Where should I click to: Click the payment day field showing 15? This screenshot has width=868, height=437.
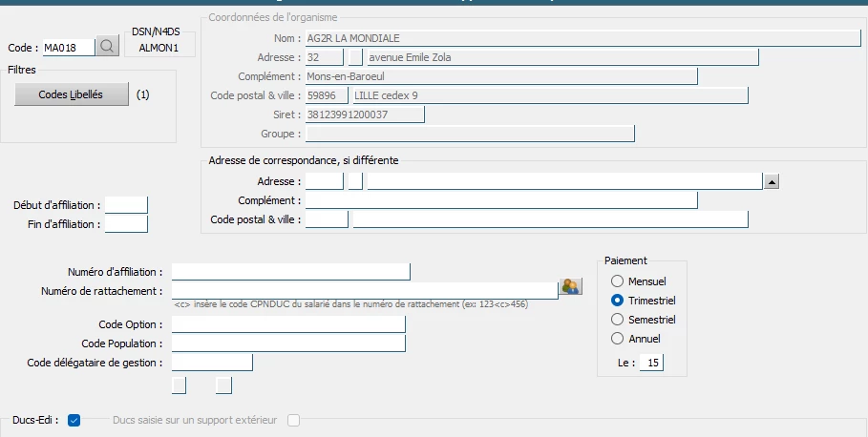651,363
